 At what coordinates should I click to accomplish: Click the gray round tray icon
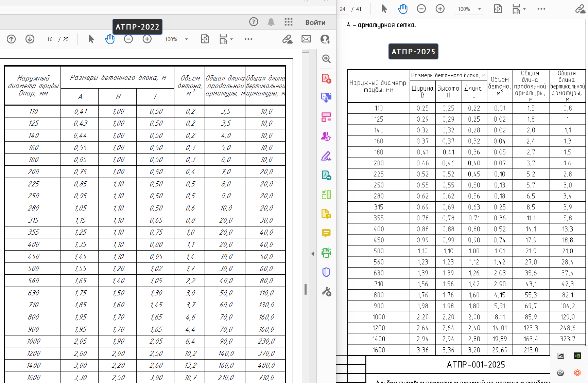560,373
